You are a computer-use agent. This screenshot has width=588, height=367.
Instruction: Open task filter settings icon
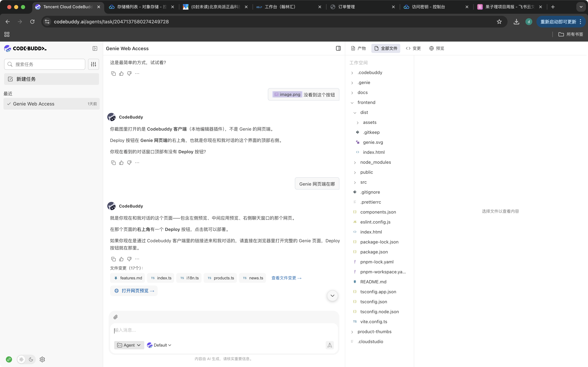click(x=94, y=64)
